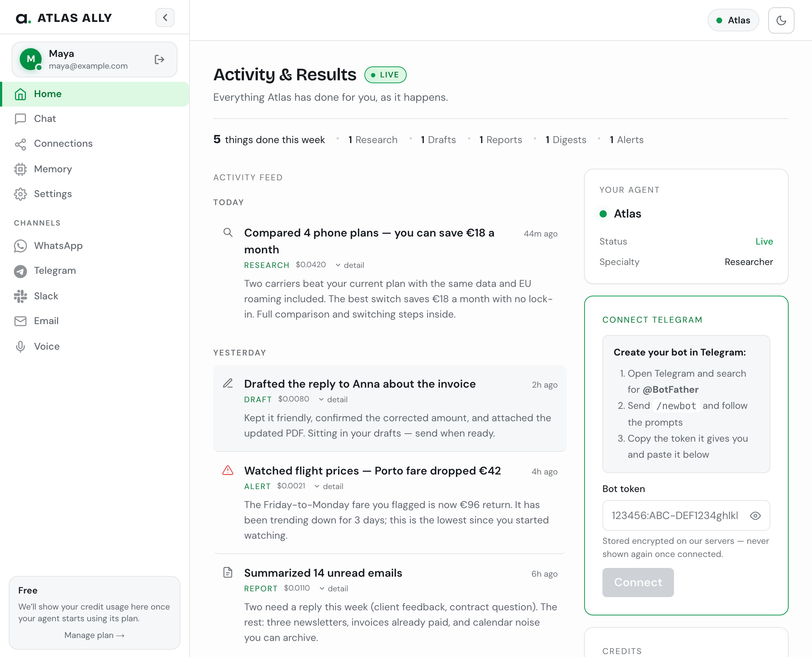Open 'Watched flight prices' entry title
The image size is (812, 657).
[372, 471]
